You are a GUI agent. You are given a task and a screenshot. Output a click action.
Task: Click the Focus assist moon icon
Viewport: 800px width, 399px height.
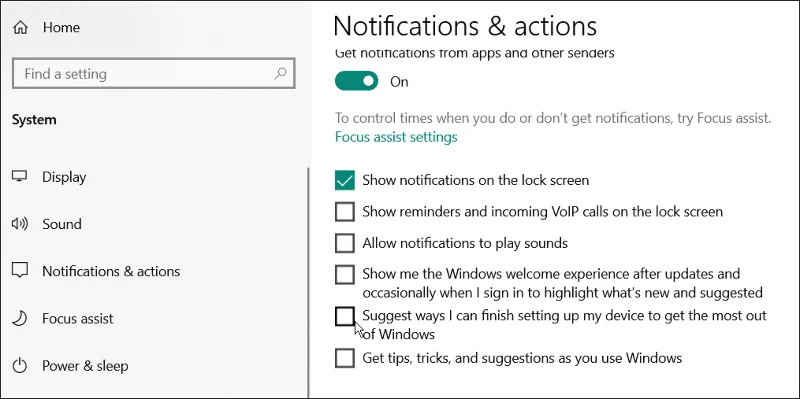[19, 318]
